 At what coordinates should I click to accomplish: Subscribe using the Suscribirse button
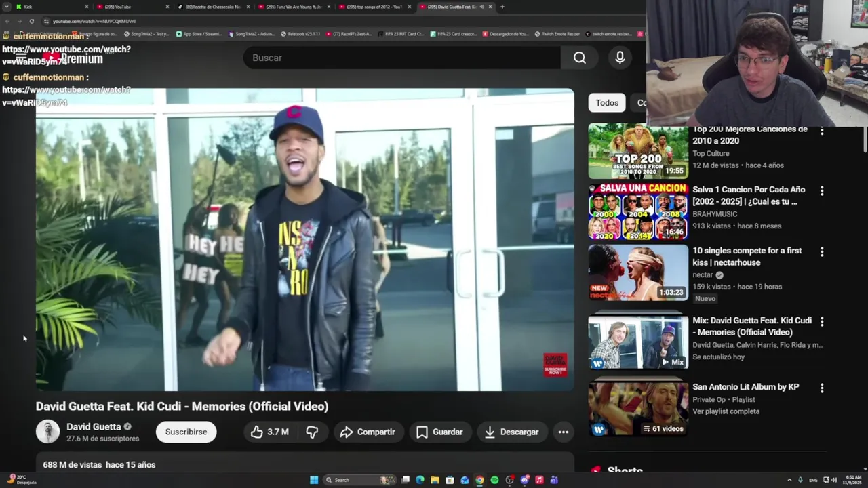tap(186, 432)
